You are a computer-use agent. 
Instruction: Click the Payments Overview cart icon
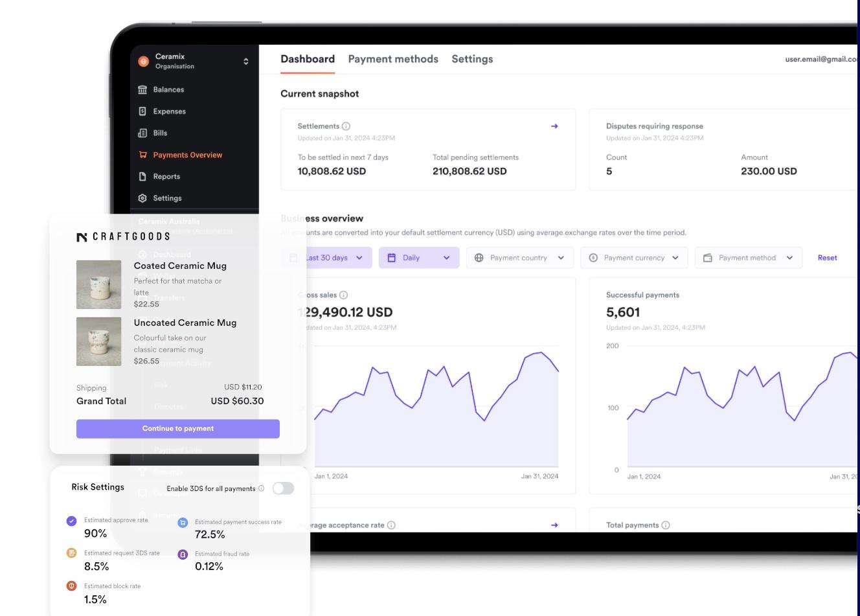(142, 155)
